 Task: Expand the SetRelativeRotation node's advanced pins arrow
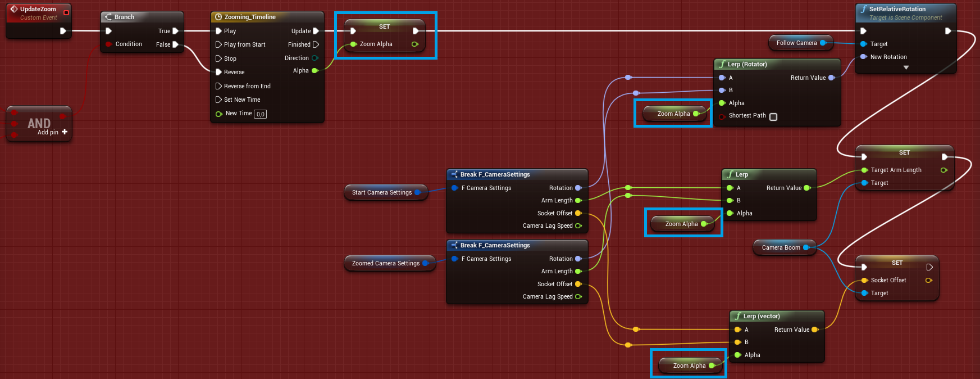tap(906, 67)
